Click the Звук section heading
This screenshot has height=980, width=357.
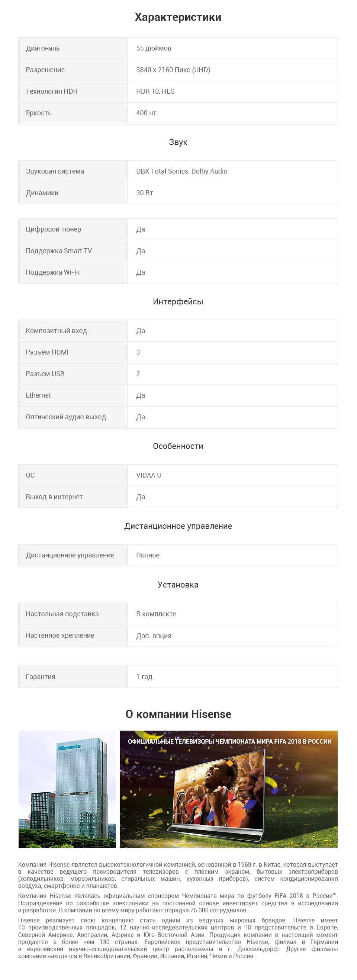click(178, 142)
